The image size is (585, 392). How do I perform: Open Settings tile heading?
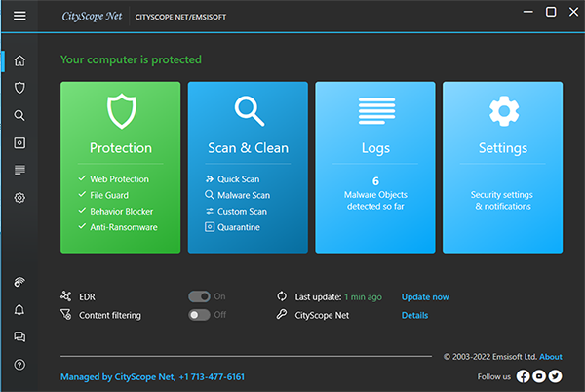click(x=503, y=148)
